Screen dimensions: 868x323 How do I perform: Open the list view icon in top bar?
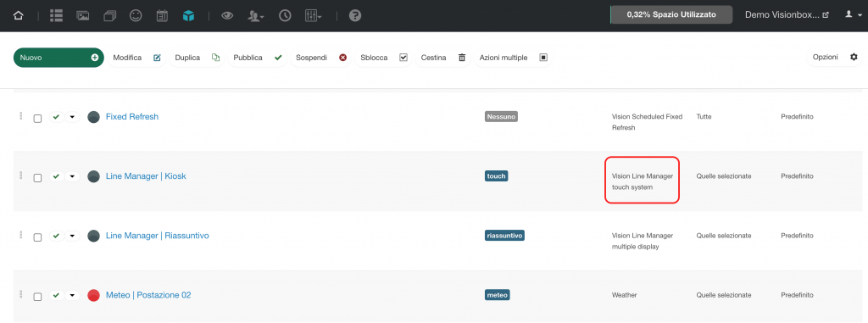(57, 15)
